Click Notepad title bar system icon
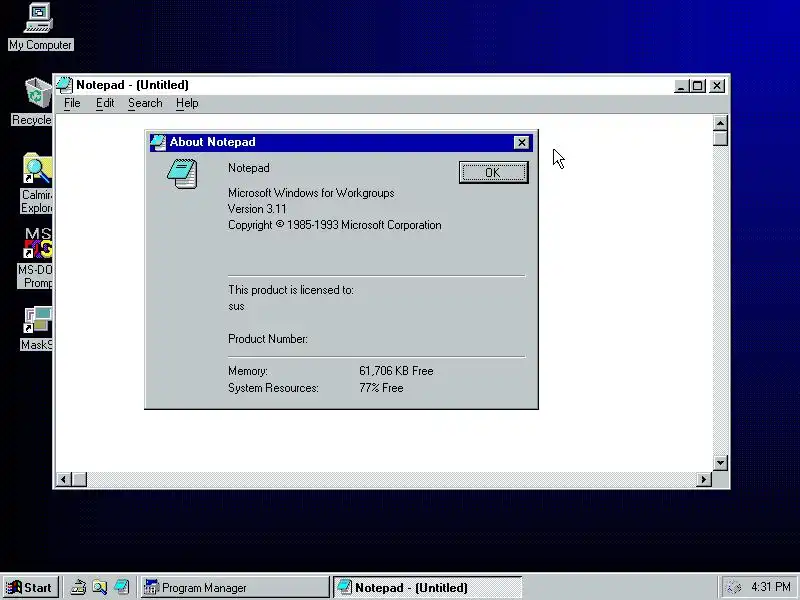Screen dimensions: 800x600 click(x=64, y=85)
